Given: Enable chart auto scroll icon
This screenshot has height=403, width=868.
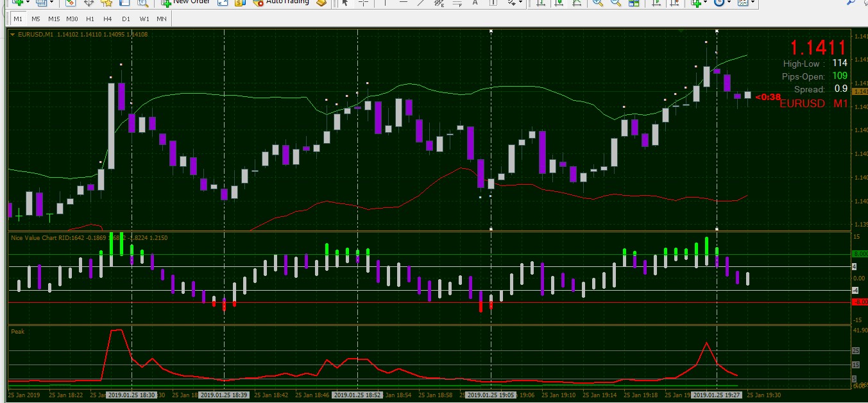Looking at the screenshot, I should tap(657, 3).
